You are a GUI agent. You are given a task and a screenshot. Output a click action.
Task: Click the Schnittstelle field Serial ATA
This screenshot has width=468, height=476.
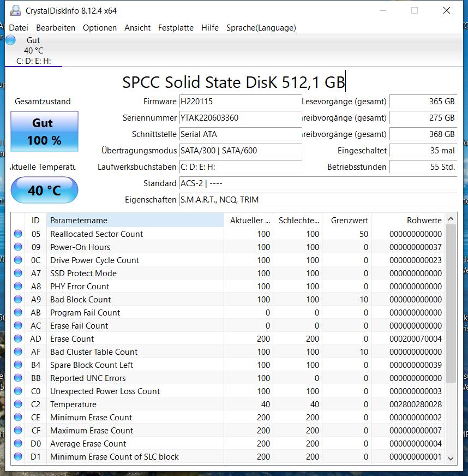point(241,134)
